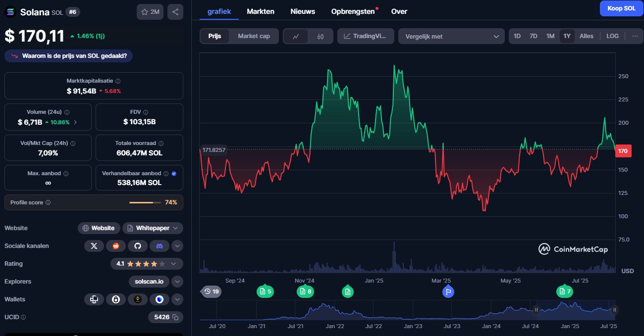This screenshot has width=644, height=336.
Task: Click the history marker labeled 19
Action: (212, 291)
